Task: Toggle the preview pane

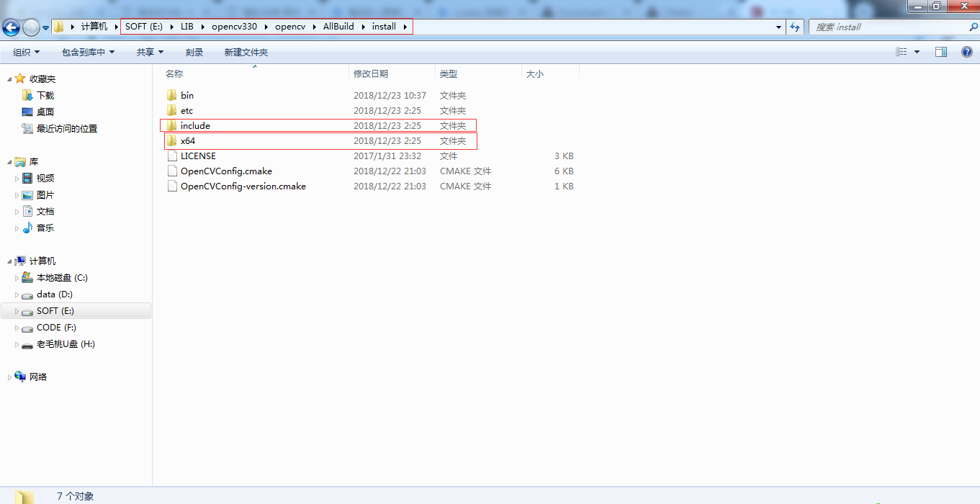Action: (x=941, y=51)
